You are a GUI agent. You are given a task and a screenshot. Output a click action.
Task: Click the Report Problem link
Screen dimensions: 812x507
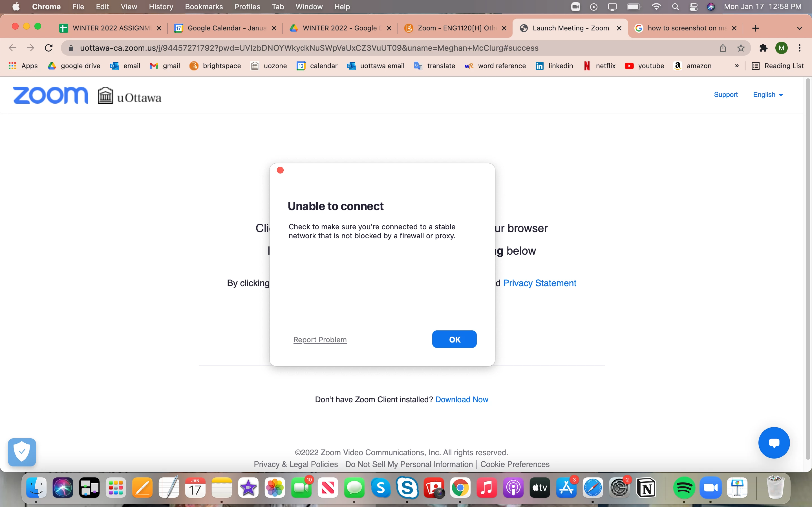pyautogui.click(x=320, y=340)
